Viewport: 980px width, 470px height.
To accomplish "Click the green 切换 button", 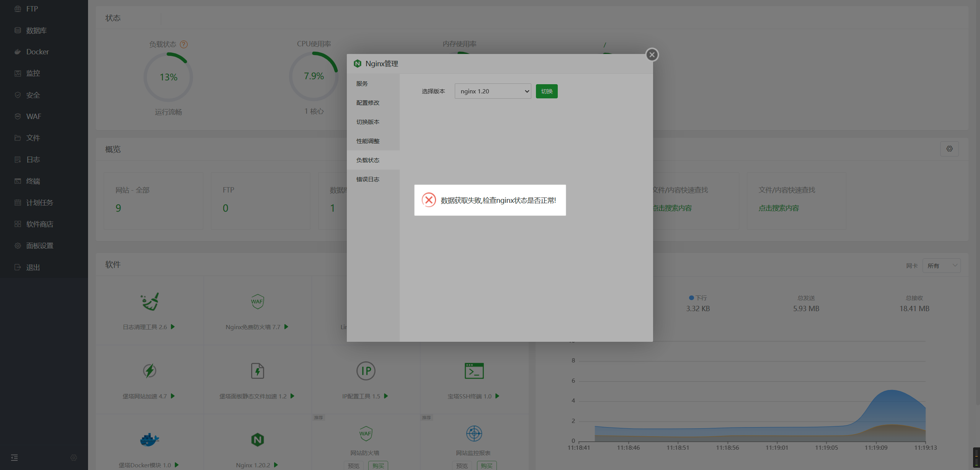I will (x=547, y=91).
